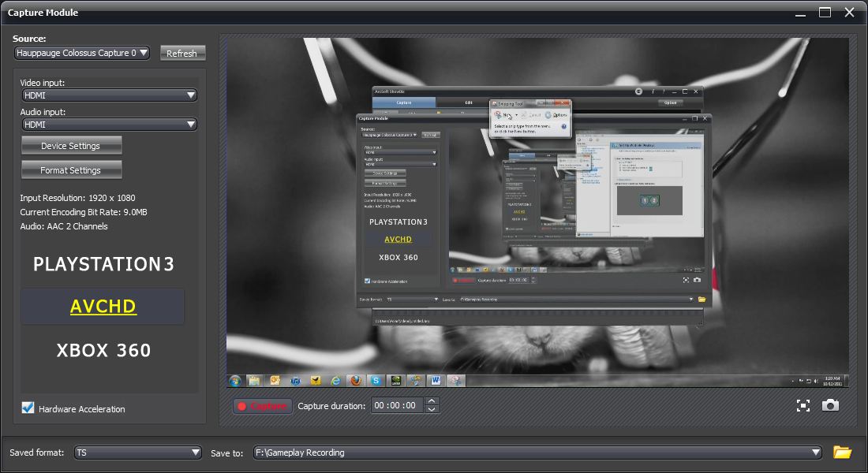The width and height of the screenshot is (868, 473).
Task: Click the Explorer taskbar icon in the preview
Action: click(x=255, y=381)
